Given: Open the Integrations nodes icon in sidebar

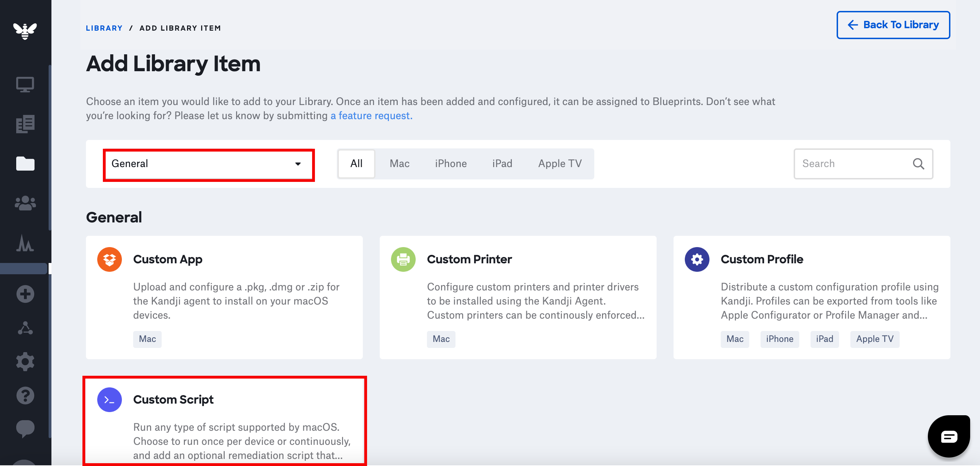Looking at the screenshot, I should pyautogui.click(x=25, y=328).
